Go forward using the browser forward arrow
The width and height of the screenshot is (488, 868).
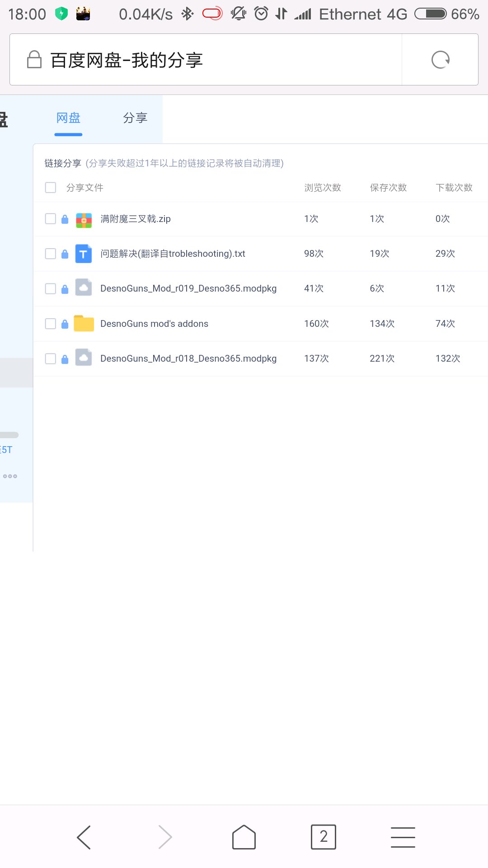click(165, 837)
